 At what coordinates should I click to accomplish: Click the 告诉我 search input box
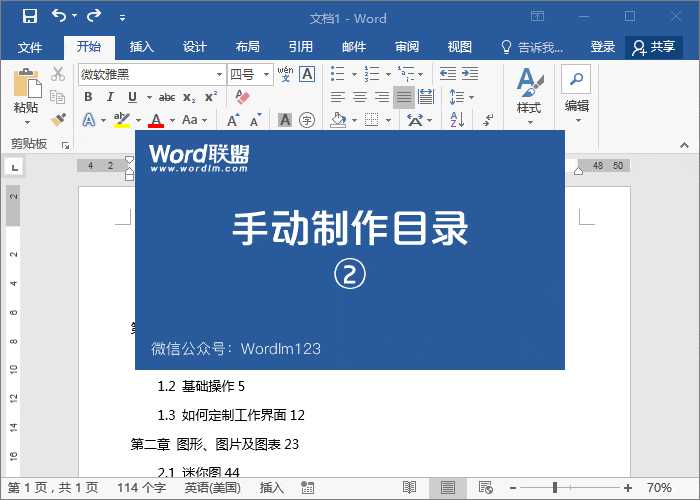point(540,47)
